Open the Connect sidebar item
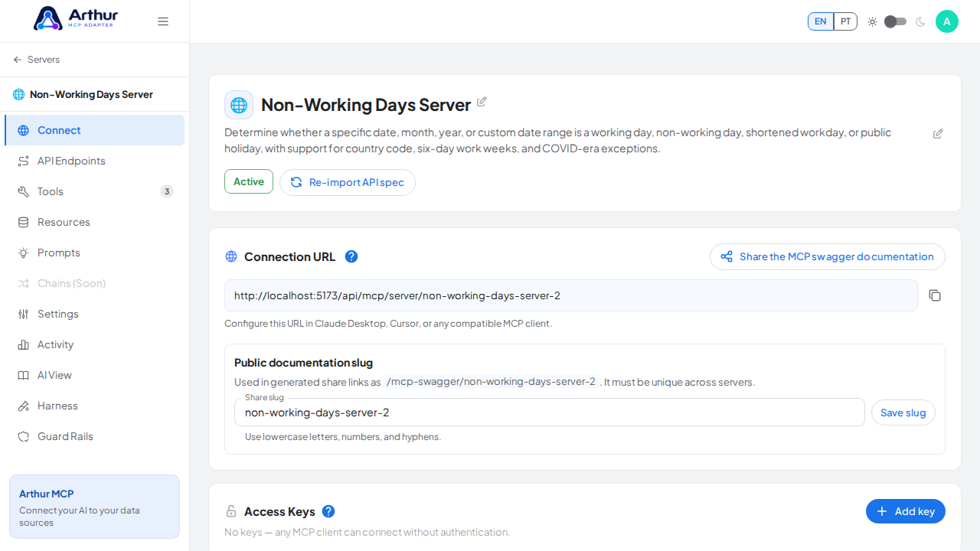Image resolution: width=980 pixels, height=551 pixels. pos(94,130)
